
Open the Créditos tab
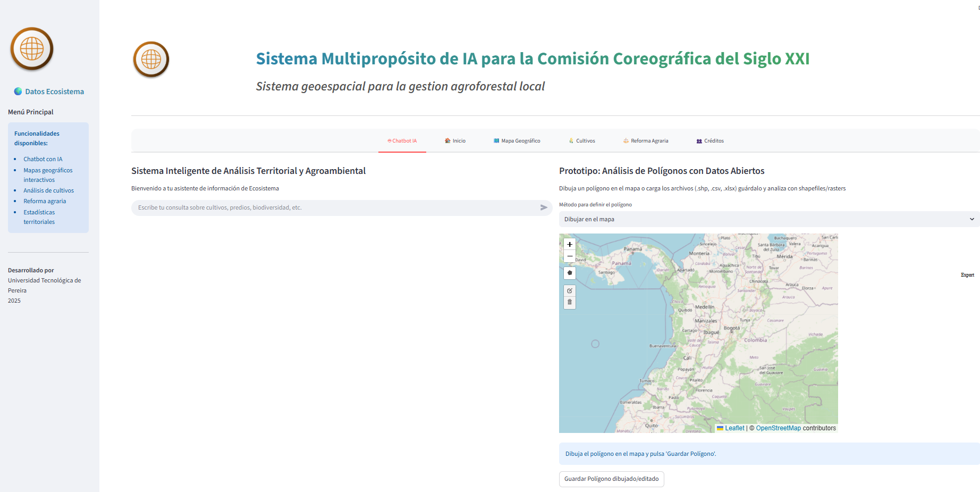point(709,140)
